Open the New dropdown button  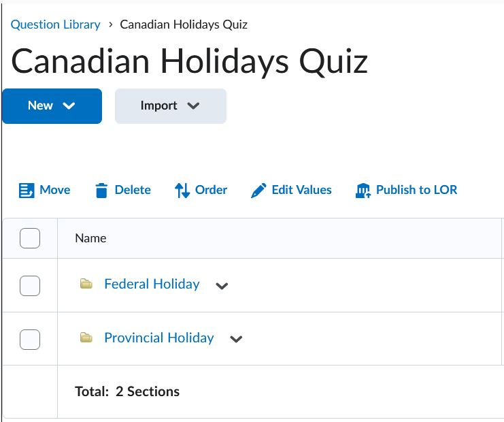(52, 105)
